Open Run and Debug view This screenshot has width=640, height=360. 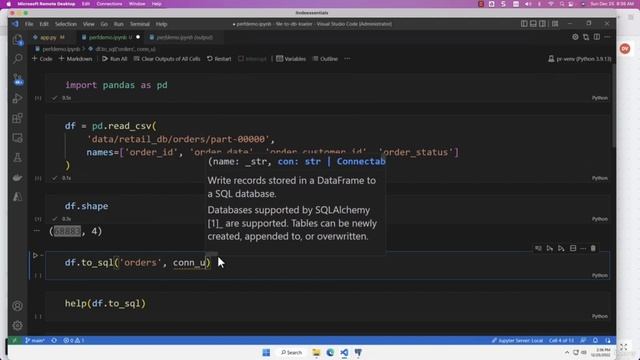(x=18, y=98)
